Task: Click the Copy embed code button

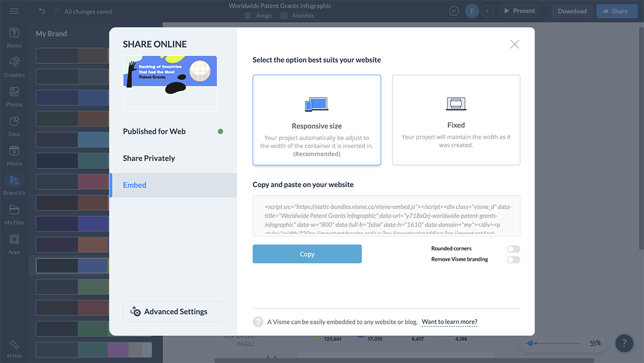Action: click(307, 254)
